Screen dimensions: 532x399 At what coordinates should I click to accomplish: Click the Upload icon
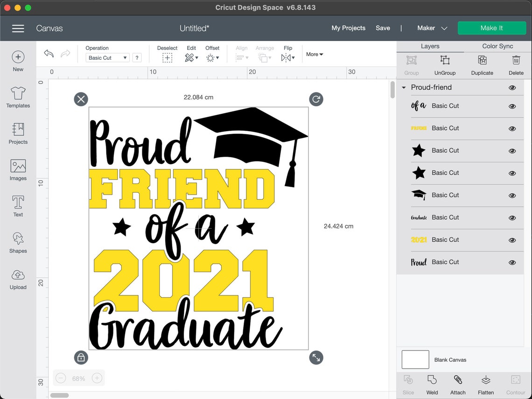tap(18, 279)
